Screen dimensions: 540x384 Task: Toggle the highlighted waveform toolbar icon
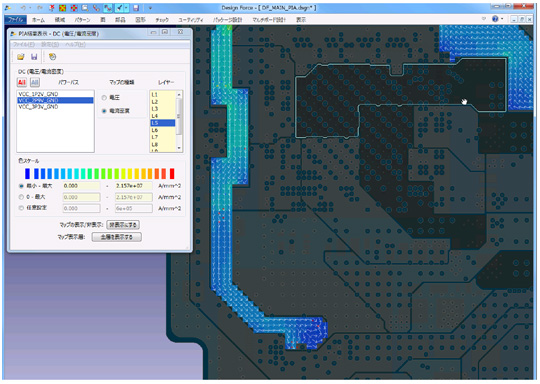108,8
